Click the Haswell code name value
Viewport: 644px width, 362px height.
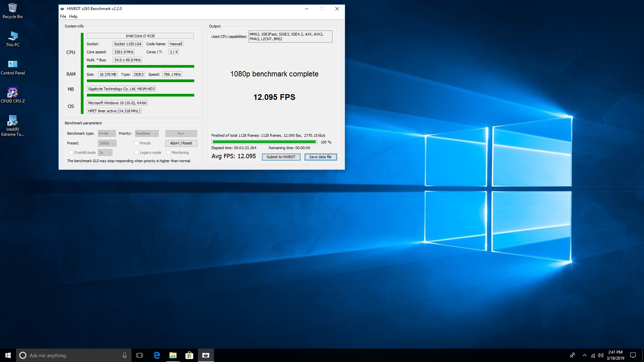coord(176,44)
